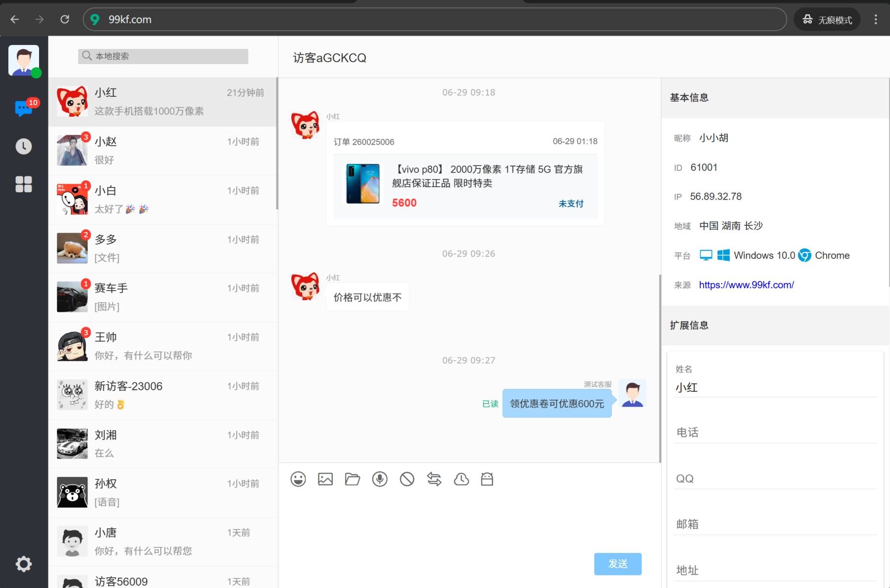Image resolution: width=890 pixels, height=588 pixels.
Task: Open the emoji picker
Action: point(298,479)
